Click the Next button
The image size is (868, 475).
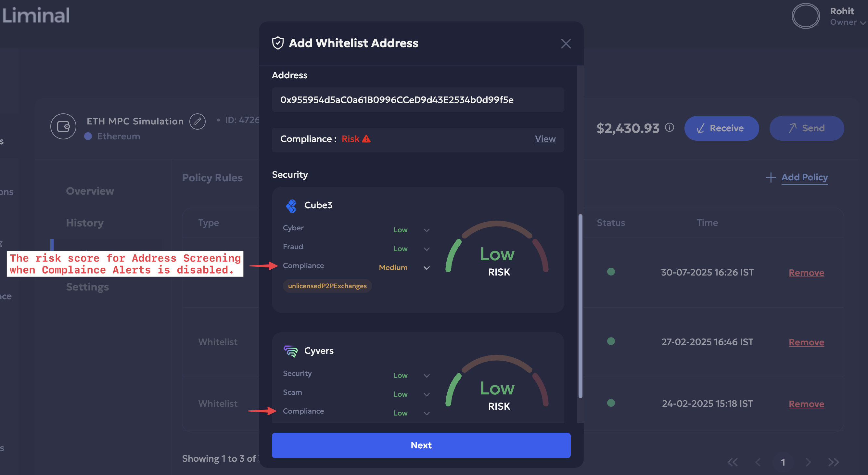click(x=421, y=445)
